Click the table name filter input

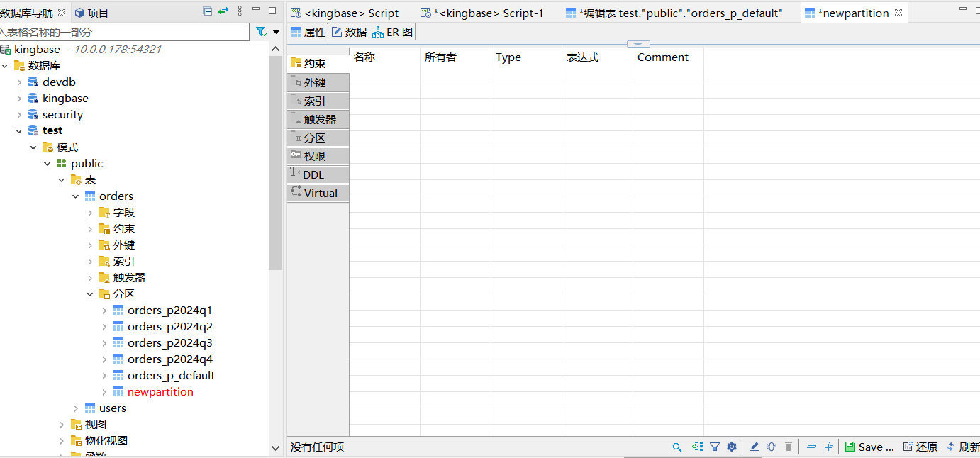click(x=124, y=32)
